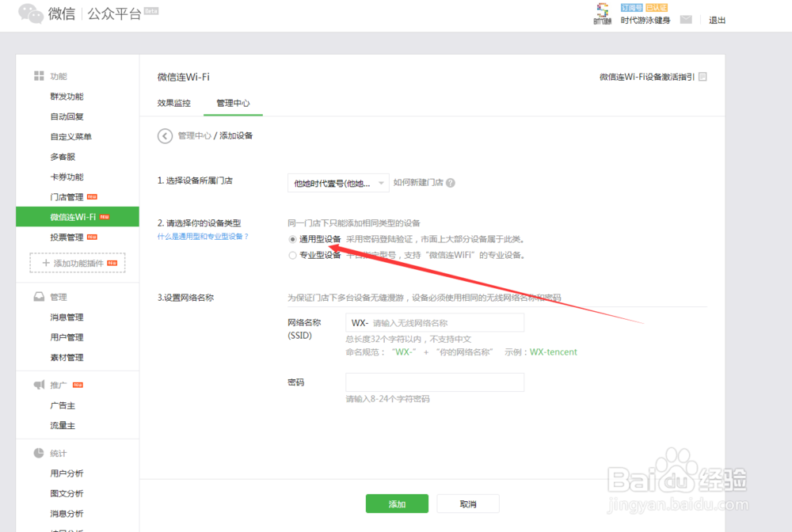Click the 统计 pie chart icon in sidebar

point(39,453)
